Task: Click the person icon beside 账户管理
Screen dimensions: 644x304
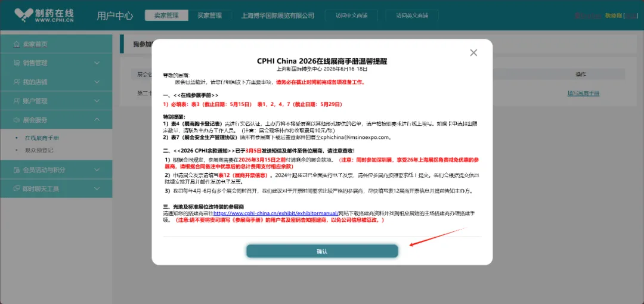Action: click(x=17, y=101)
